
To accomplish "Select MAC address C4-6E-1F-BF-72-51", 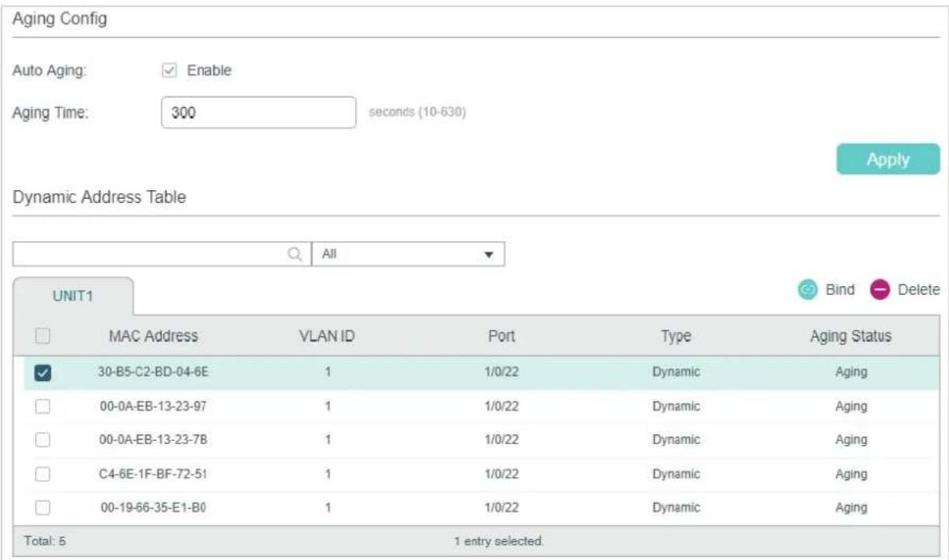I will click(x=154, y=475).
